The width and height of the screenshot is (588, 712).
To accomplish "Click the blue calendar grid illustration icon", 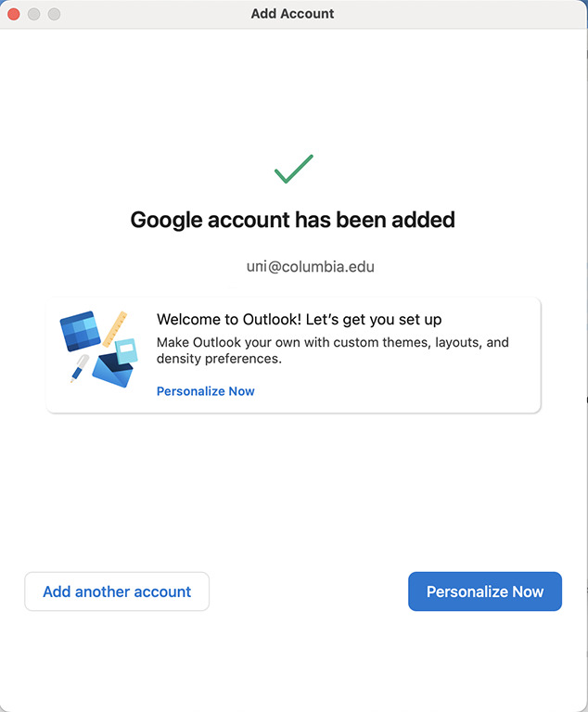I will click(79, 332).
